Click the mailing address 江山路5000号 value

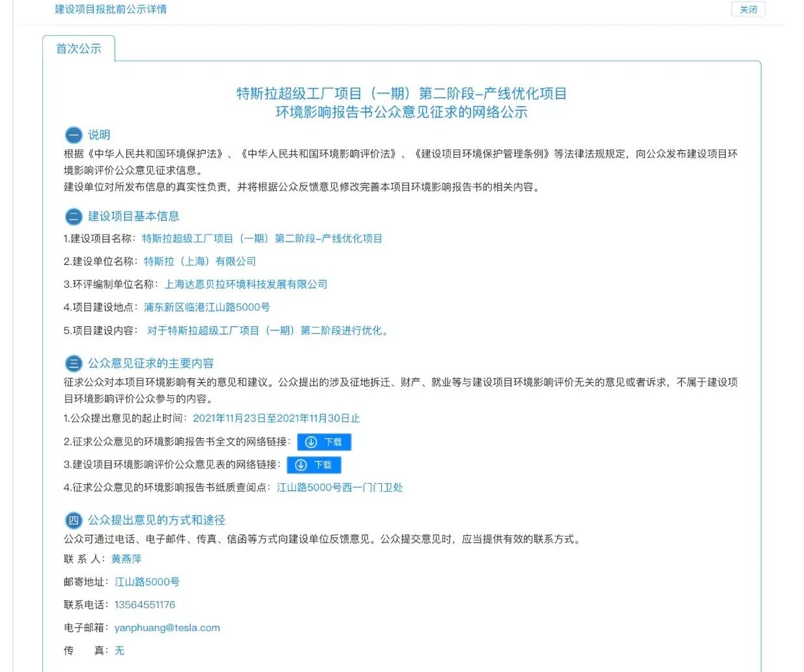click(x=147, y=581)
